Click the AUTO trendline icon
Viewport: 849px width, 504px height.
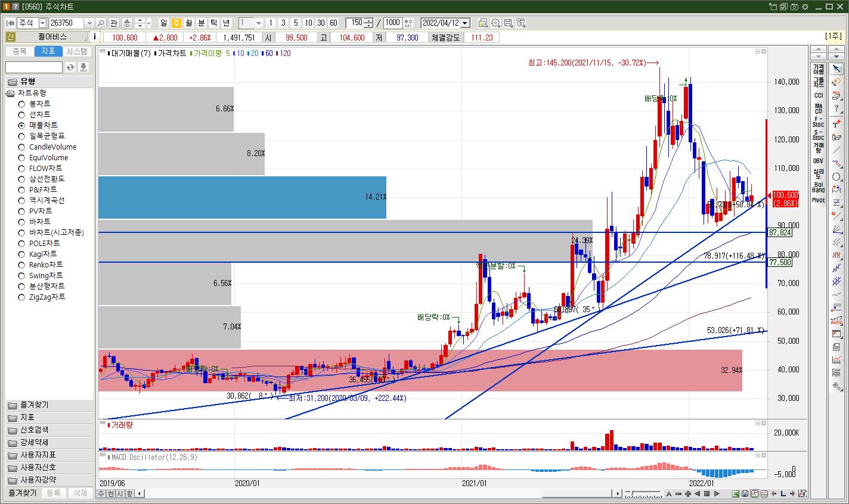coord(836,321)
